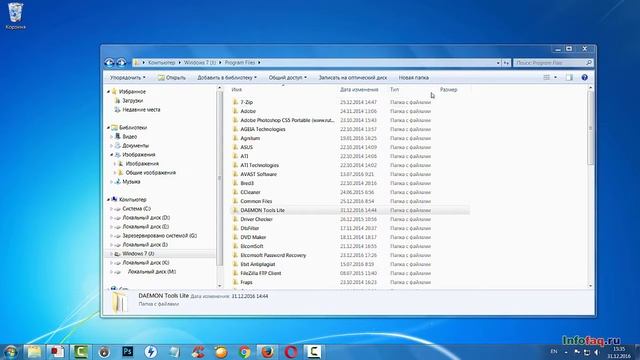Viewport: 640px width, 360px height.
Task: Open Google Chrome from the taskbar
Action: click(x=244, y=352)
